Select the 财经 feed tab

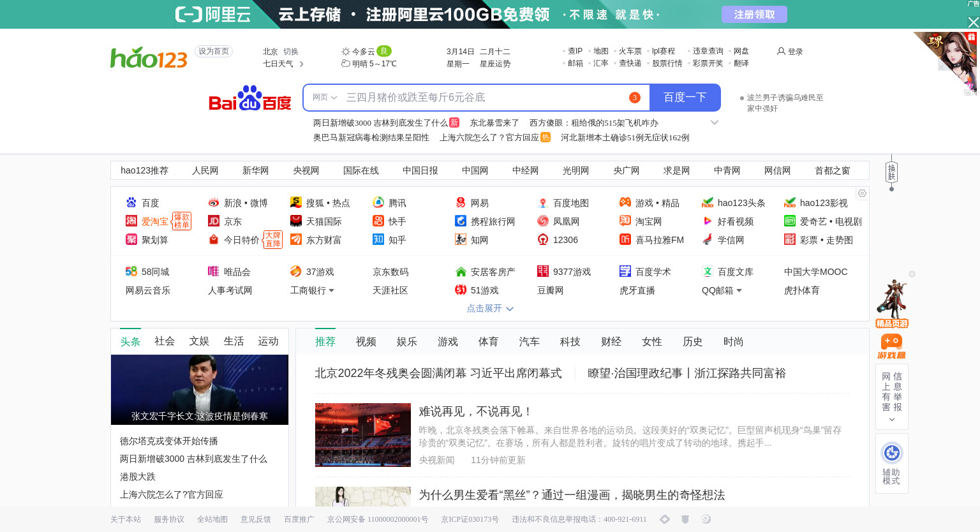(611, 342)
